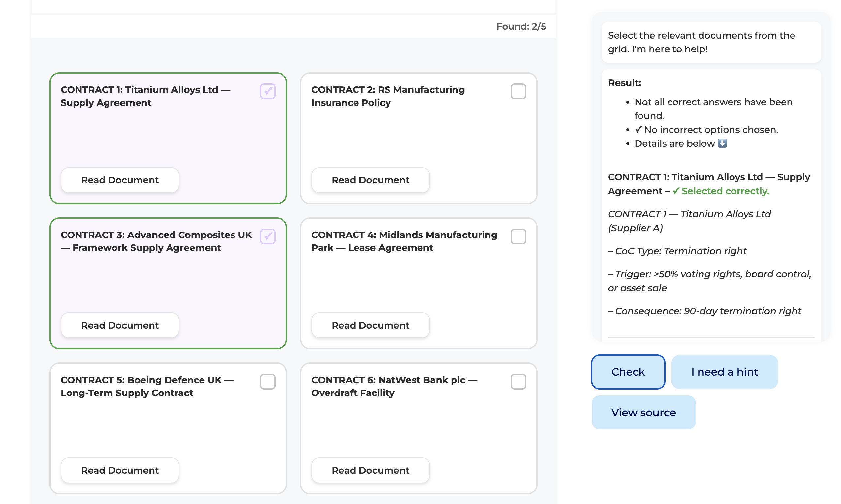
Task: Click the down arrow emoji after Details are below
Action: pyautogui.click(x=722, y=143)
